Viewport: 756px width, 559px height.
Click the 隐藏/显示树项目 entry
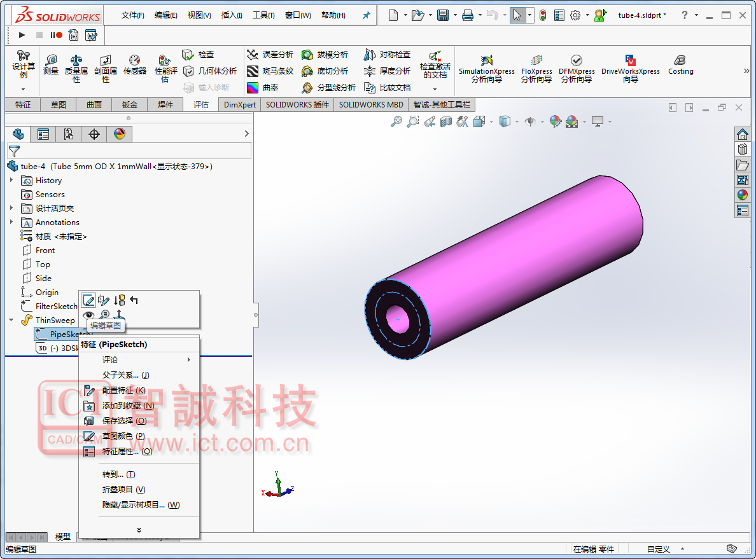click(139, 505)
